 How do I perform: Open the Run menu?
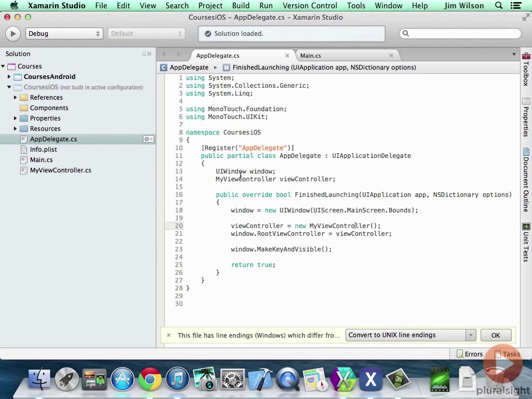click(266, 6)
